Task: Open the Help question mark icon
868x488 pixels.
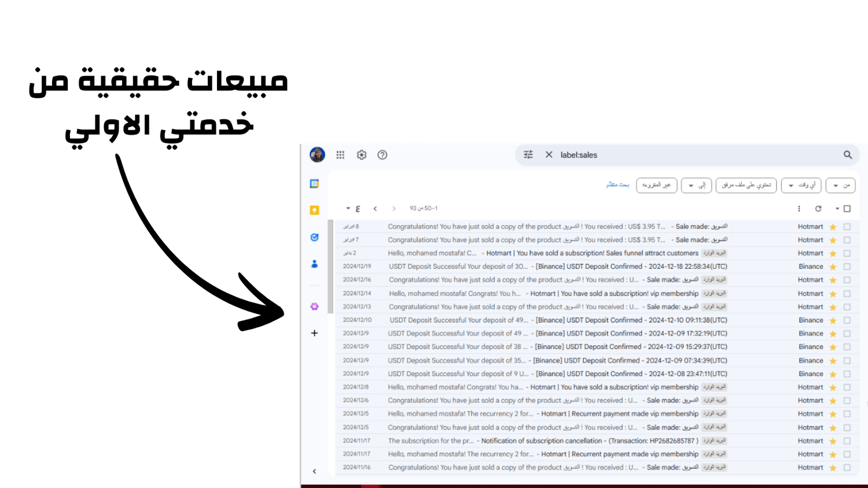Action: point(382,155)
